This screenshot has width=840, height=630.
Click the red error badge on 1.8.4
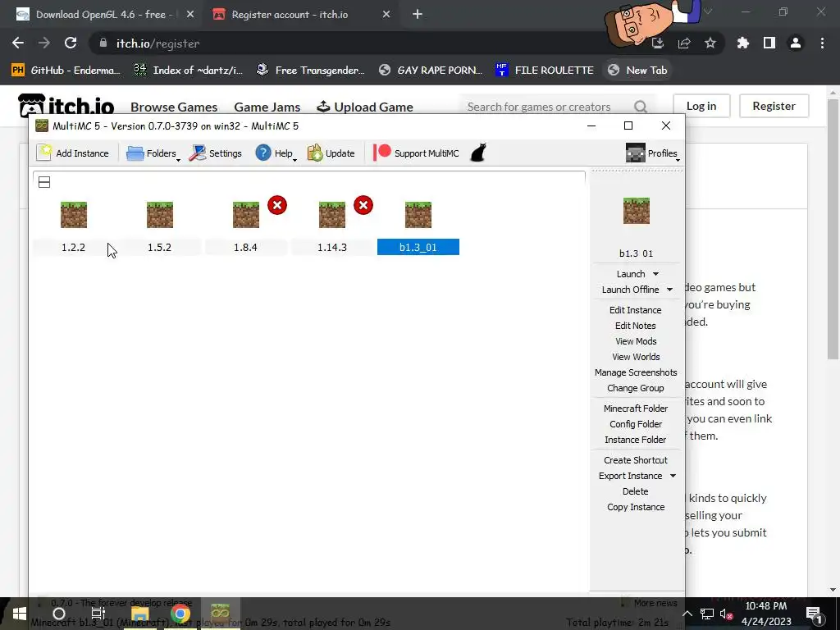point(277,205)
